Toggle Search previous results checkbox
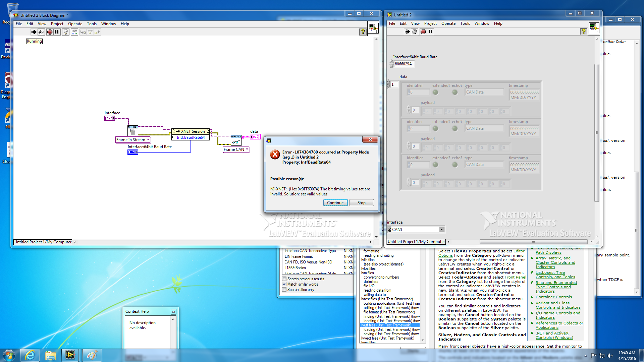Viewport: 644px width, 362px height. coord(284,279)
